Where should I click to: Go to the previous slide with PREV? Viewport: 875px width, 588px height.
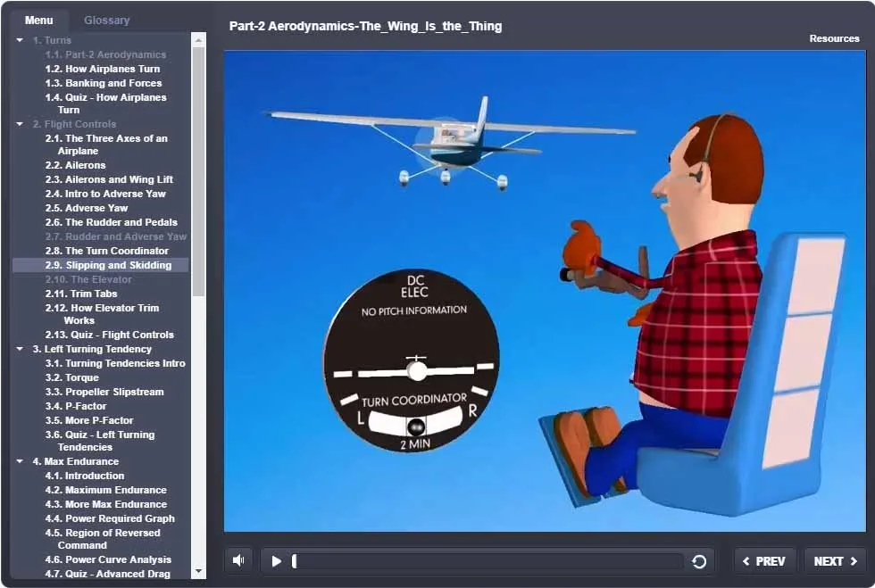click(764, 561)
